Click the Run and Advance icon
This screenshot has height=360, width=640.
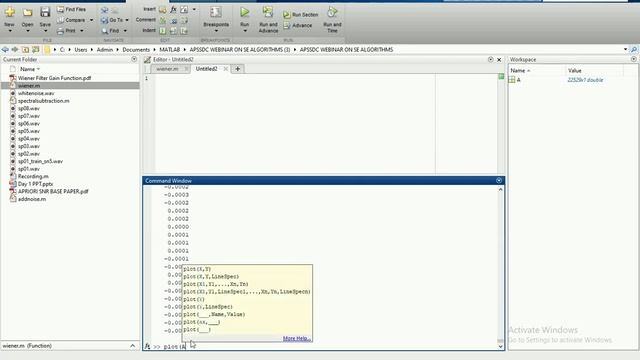(268, 12)
